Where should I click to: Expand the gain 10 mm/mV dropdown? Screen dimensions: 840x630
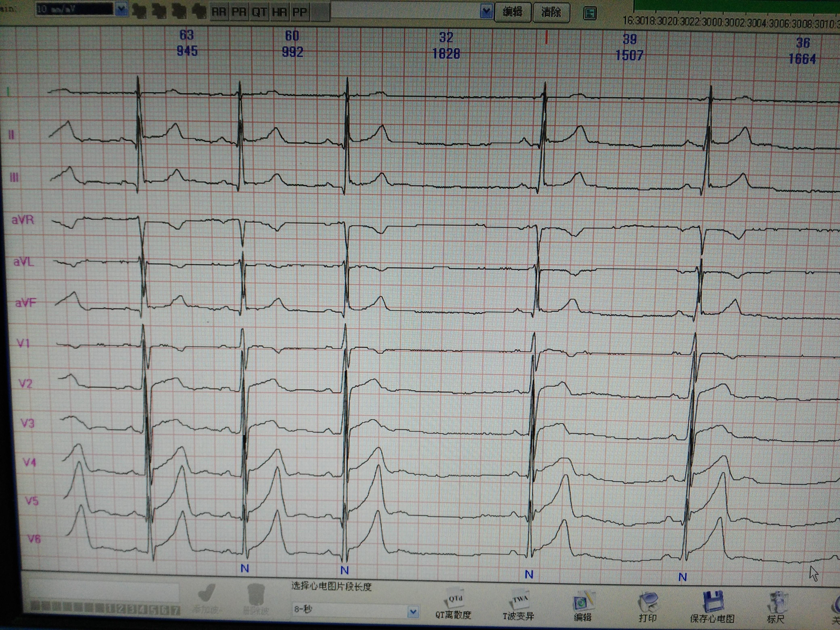(121, 9)
